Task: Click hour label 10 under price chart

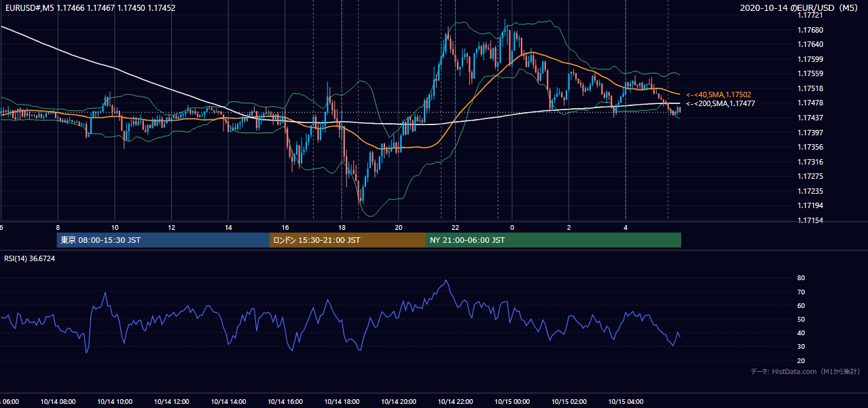Action: (x=115, y=227)
